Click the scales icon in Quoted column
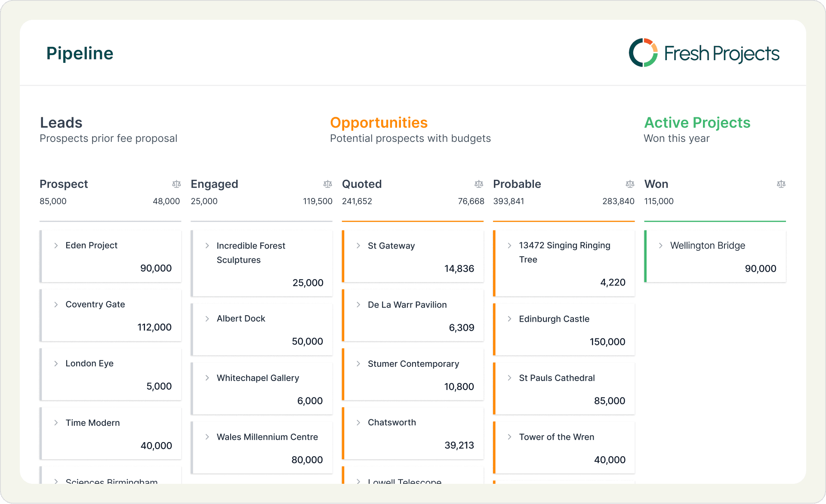 click(479, 184)
